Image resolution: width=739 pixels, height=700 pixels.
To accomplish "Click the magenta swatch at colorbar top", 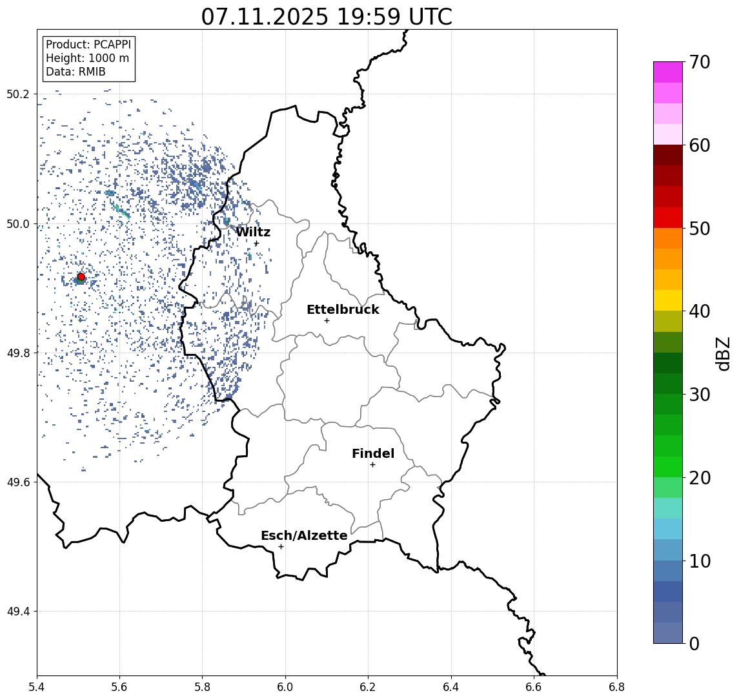I will coord(668,72).
